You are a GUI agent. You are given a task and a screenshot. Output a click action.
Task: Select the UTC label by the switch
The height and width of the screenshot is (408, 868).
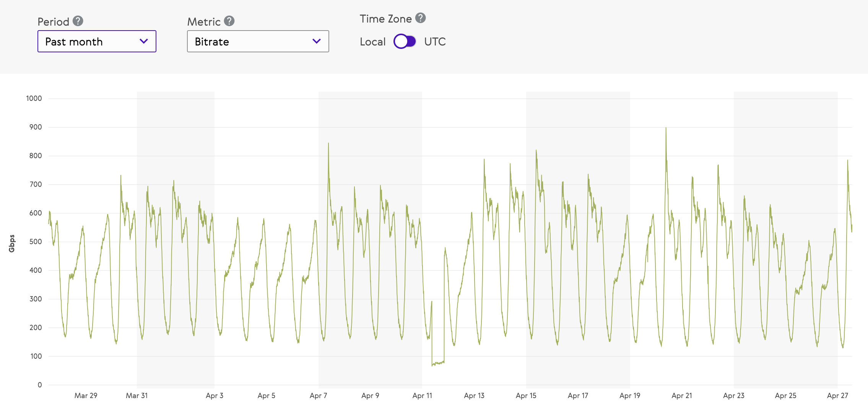click(x=435, y=42)
